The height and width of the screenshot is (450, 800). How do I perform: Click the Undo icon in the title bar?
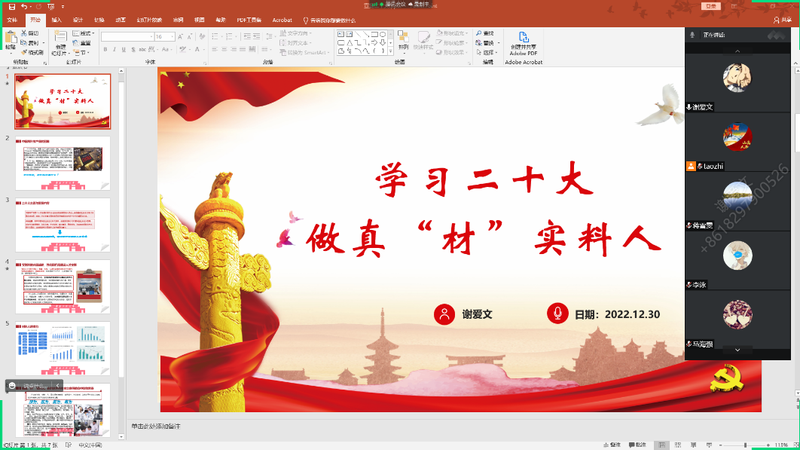coord(23,6)
